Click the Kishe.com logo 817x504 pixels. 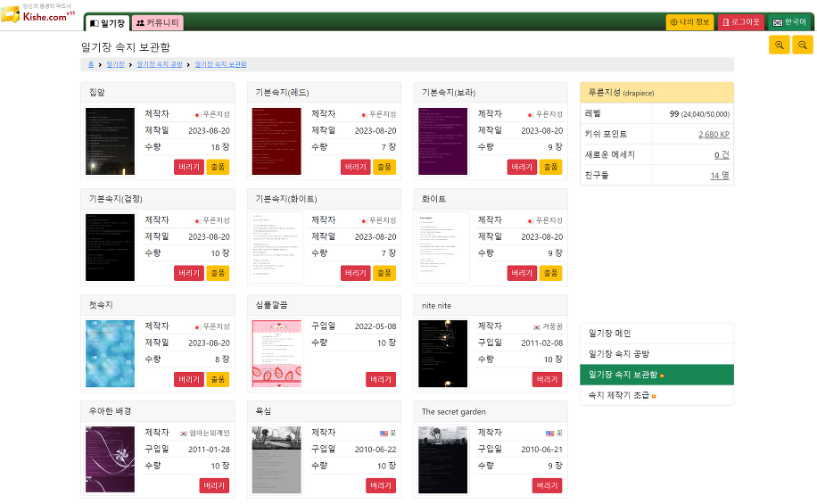[39, 15]
